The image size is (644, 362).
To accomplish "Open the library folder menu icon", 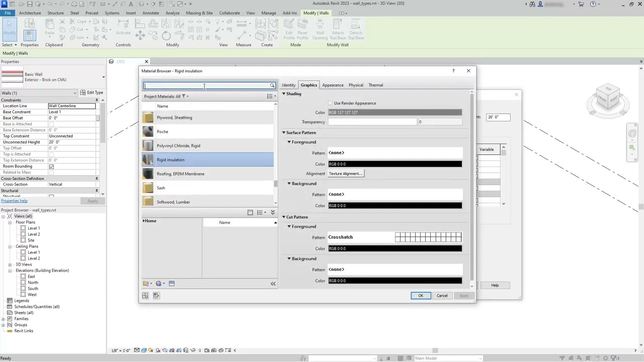I will tap(147, 284).
